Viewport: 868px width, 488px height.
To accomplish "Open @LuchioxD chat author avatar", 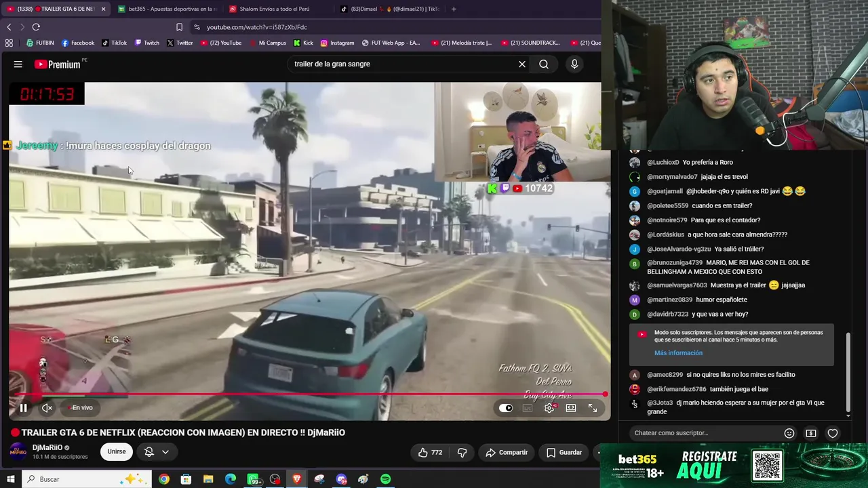I will (x=635, y=163).
